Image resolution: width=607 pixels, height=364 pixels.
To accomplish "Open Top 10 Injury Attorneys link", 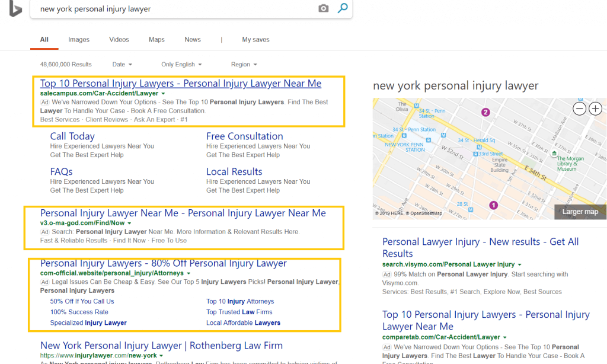I will [x=240, y=301].
